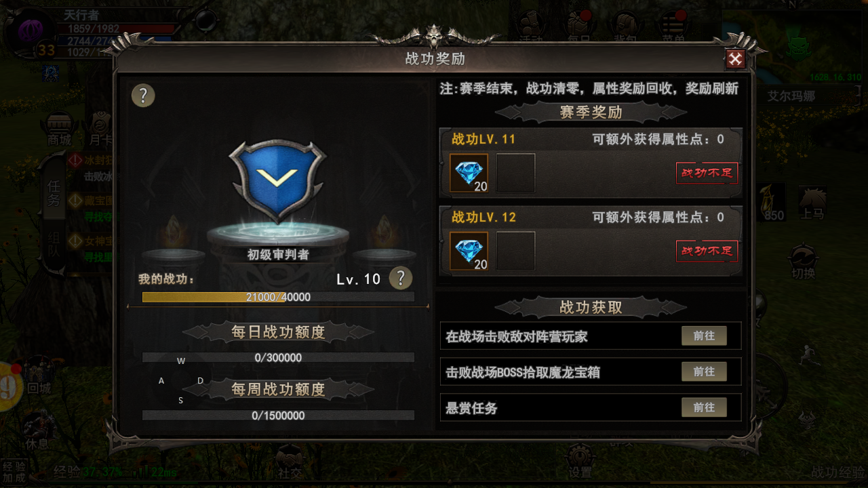Click the help question mark at panel top-left
Image resolution: width=868 pixels, height=488 pixels.
143,96
